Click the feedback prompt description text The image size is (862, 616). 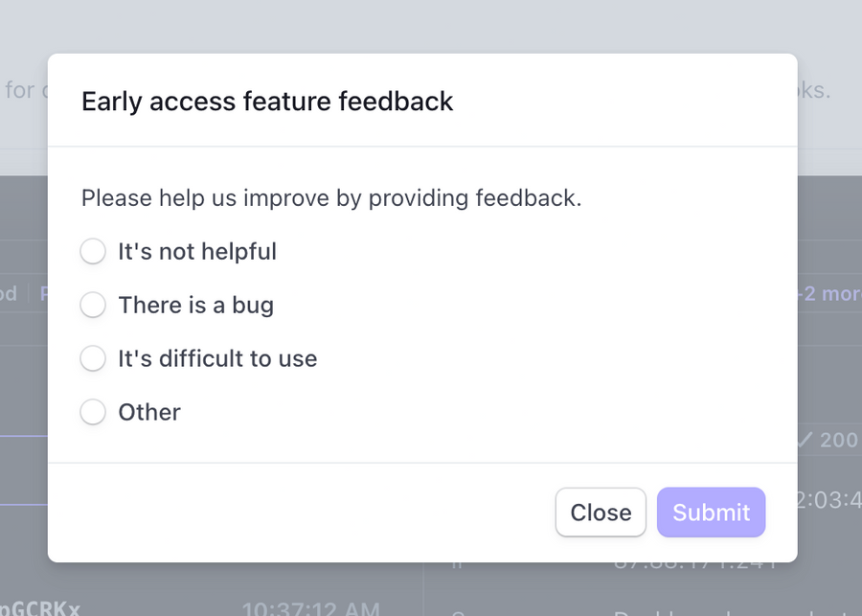point(330,198)
